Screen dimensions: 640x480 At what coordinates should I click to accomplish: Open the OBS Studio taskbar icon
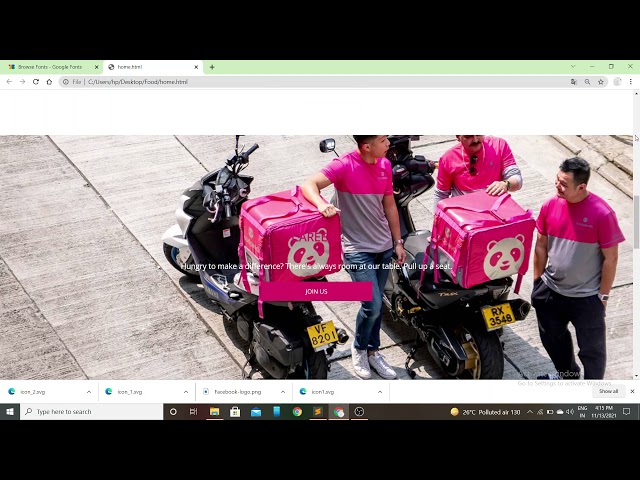tap(359, 412)
